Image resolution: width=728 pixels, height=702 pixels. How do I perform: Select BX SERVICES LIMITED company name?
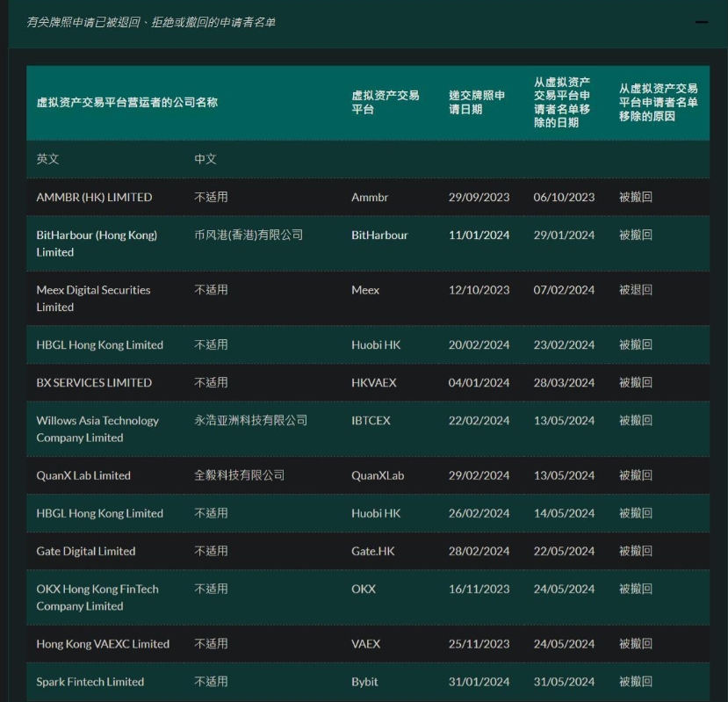coord(94,383)
